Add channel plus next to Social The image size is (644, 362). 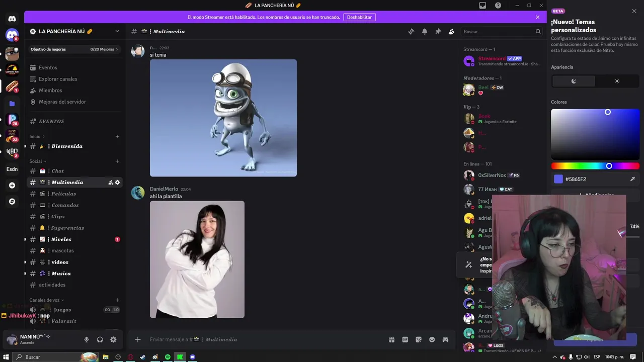coord(117,161)
